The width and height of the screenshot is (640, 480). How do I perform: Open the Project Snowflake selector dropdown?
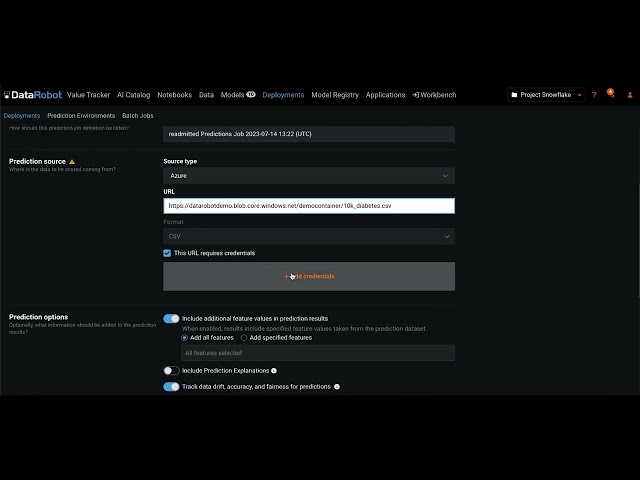[546, 95]
